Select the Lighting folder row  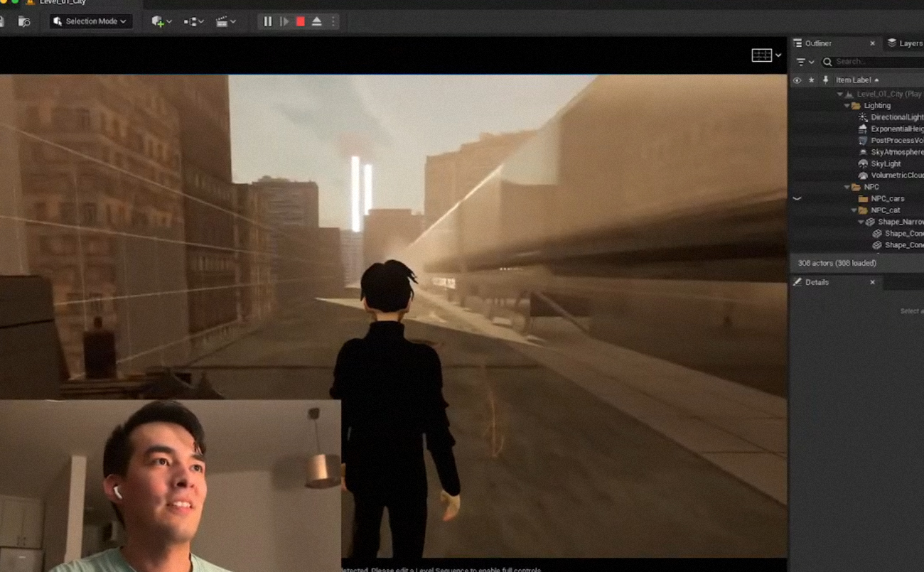[x=857, y=106]
